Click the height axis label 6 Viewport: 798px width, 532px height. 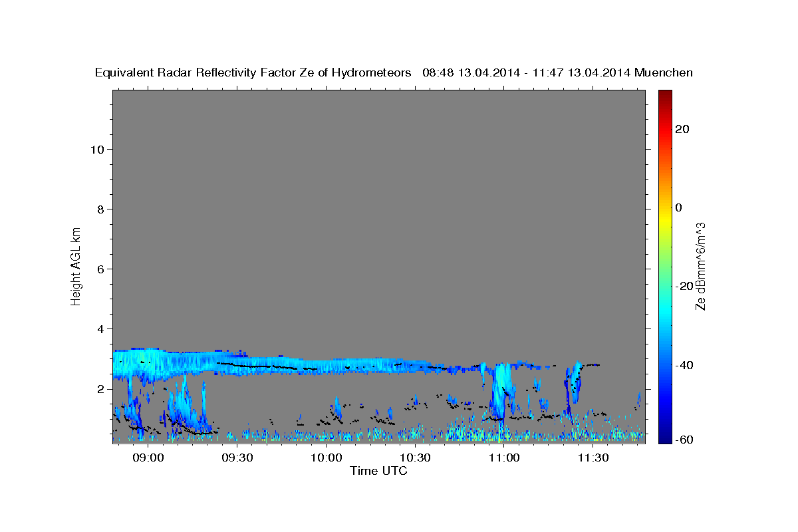click(x=101, y=269)
